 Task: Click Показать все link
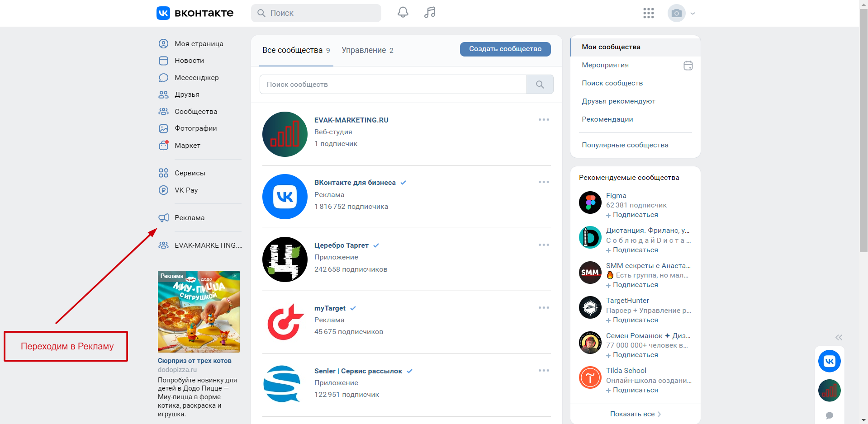tap(636, 414)
